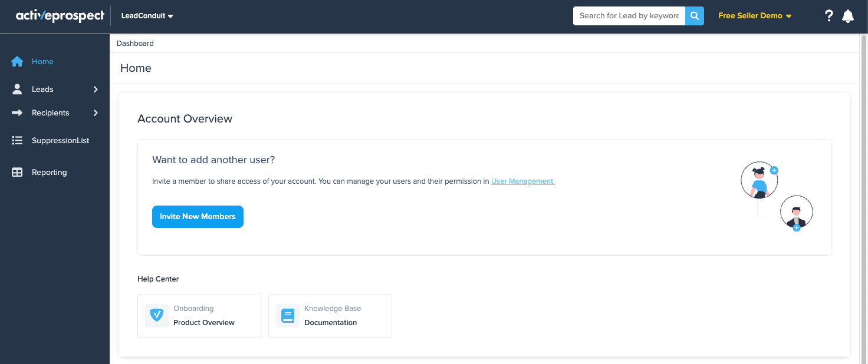This screenshot has width=868, height=364.
Task: Click the SuppressionList list icon
Action: 17,141
